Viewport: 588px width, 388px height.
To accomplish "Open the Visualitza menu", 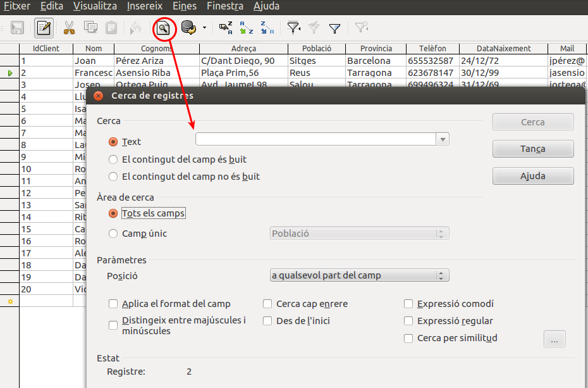I will pyautogui.click(x=95, y=6).
